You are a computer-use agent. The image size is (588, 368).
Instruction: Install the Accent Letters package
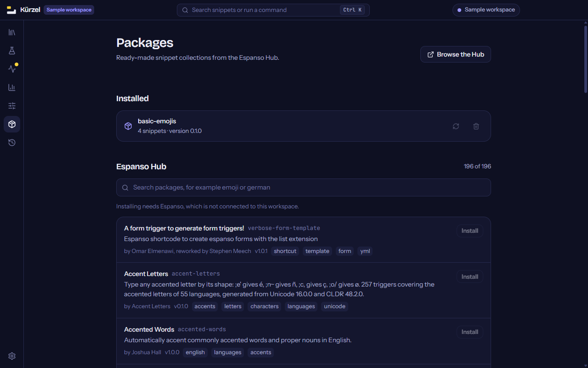click(470, 277)
